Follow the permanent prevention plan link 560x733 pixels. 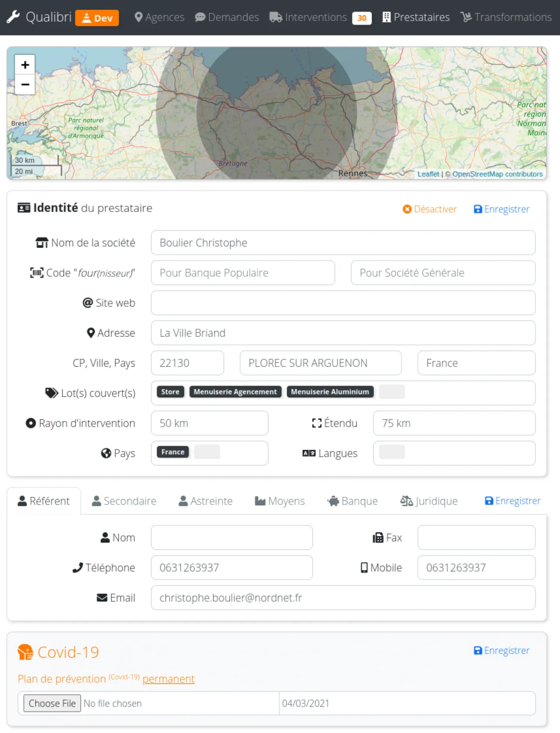point(168,679)
